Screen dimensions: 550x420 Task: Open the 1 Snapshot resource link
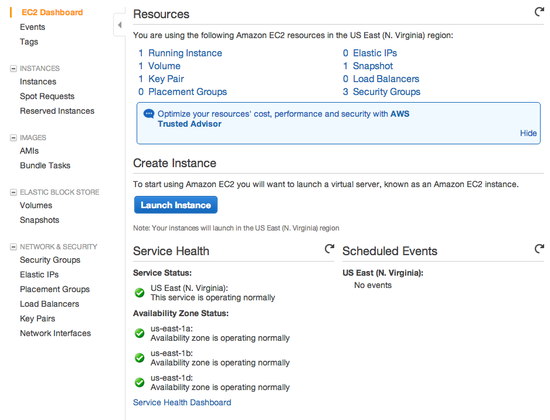coord(368,66)
